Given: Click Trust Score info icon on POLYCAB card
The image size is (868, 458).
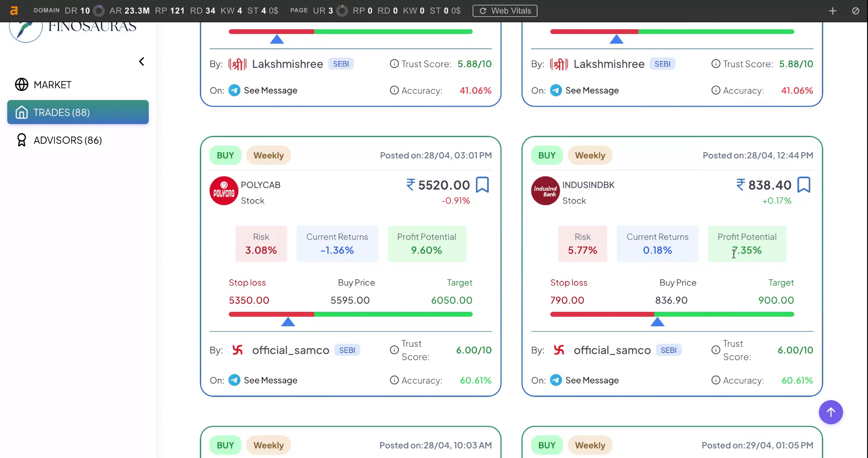Looking at the screenshot, I should point(394,350).
